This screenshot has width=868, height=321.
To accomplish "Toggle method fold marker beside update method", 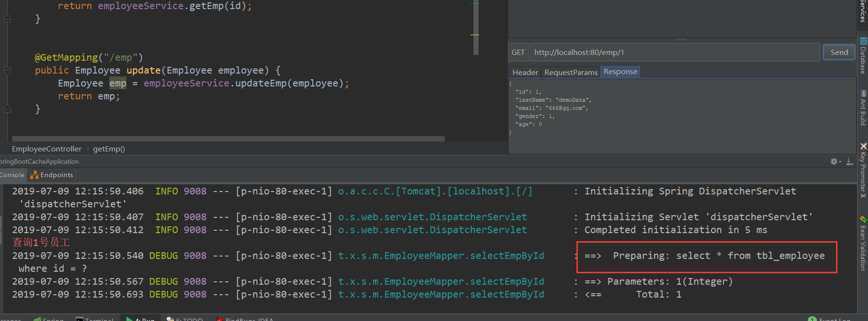I will [7, 70].
